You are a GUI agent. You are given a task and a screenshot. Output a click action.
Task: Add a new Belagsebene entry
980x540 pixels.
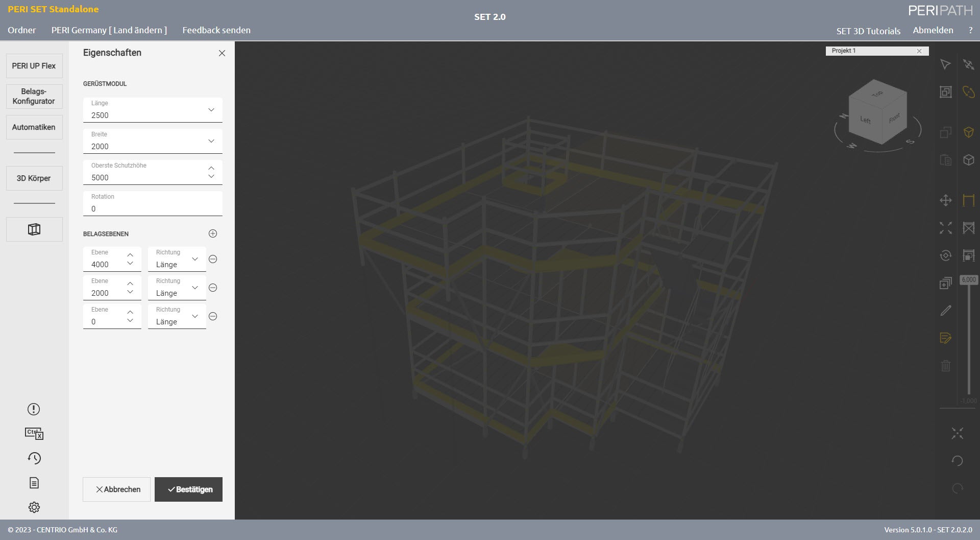point(213,233)
